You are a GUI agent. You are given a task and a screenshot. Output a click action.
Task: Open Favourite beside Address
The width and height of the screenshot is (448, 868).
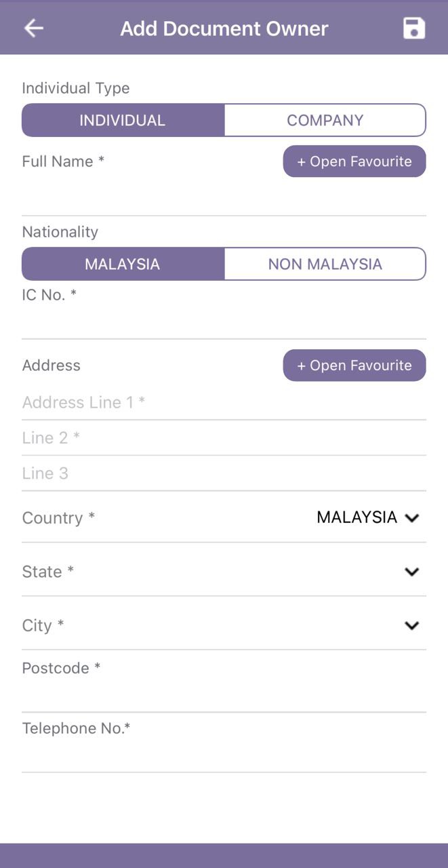point(354,366)
